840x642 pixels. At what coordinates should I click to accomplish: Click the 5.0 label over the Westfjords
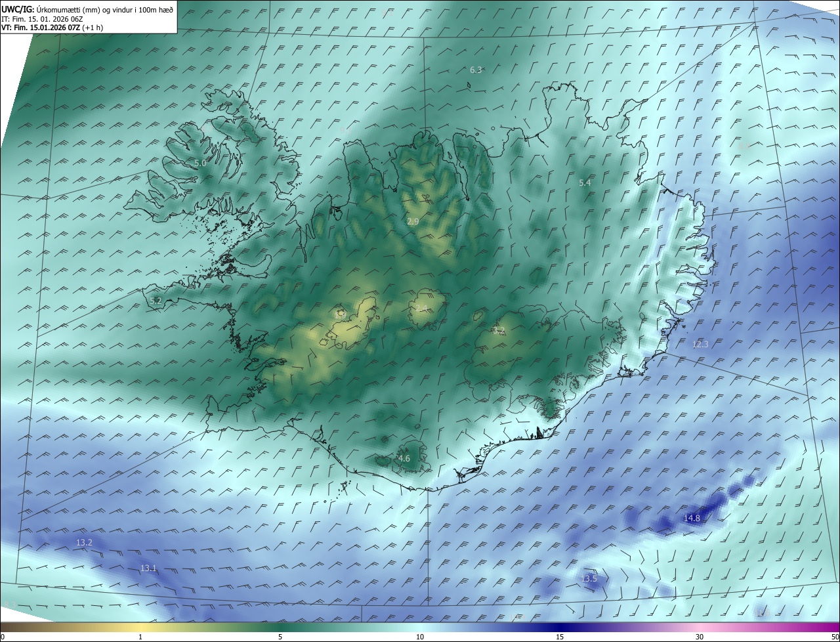click(x=200, y=163)
